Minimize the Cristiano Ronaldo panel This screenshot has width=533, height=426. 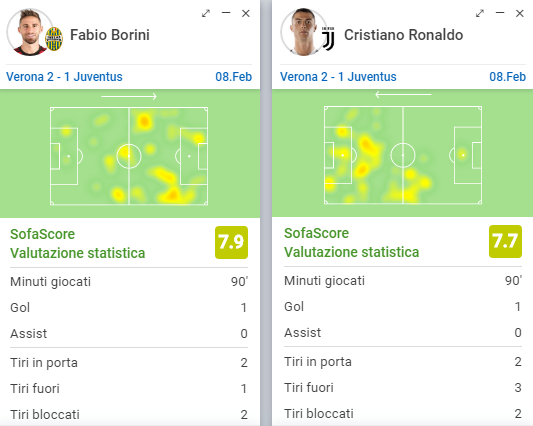(500, 13)
